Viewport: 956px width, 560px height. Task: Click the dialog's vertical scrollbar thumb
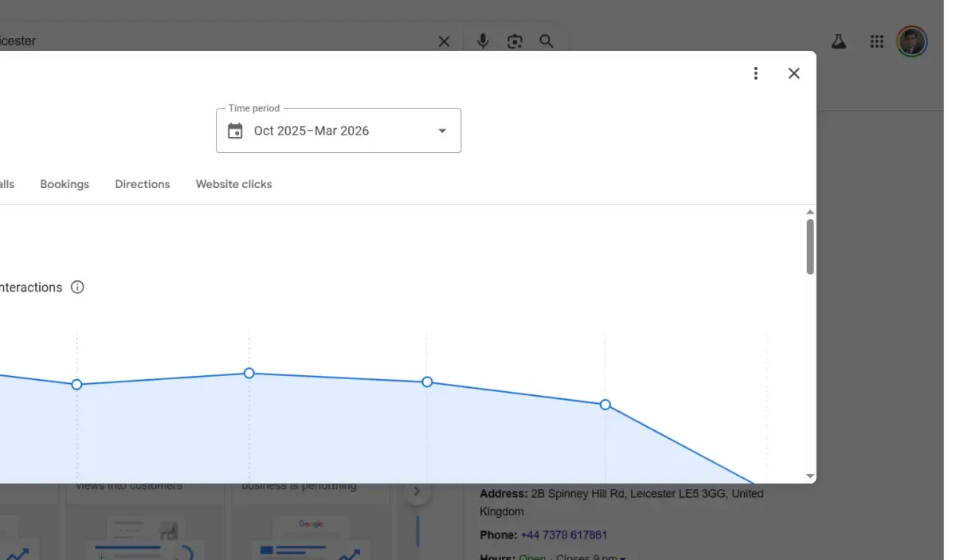point(810,247)
